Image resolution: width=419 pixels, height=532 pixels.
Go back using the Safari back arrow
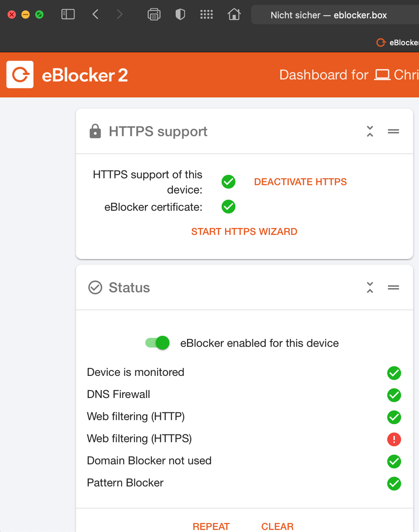[x=95, y=14]
